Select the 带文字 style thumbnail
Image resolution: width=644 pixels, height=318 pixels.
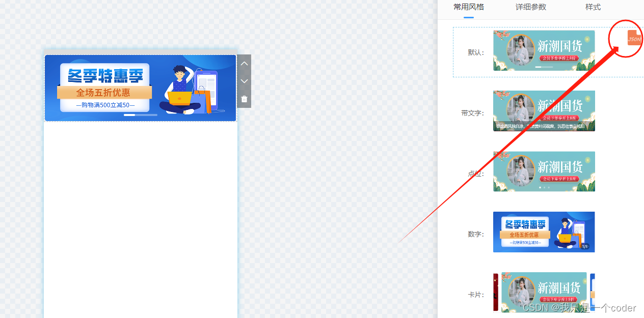(544, 111)
